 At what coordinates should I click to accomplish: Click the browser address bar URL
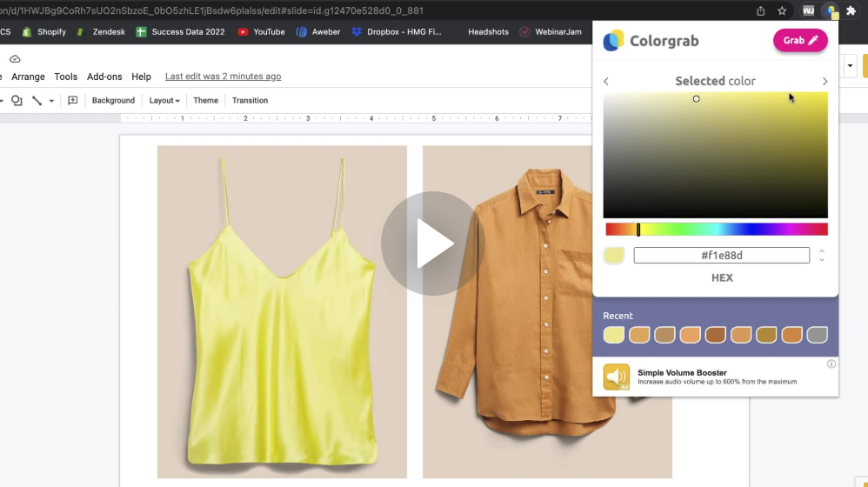211,10
